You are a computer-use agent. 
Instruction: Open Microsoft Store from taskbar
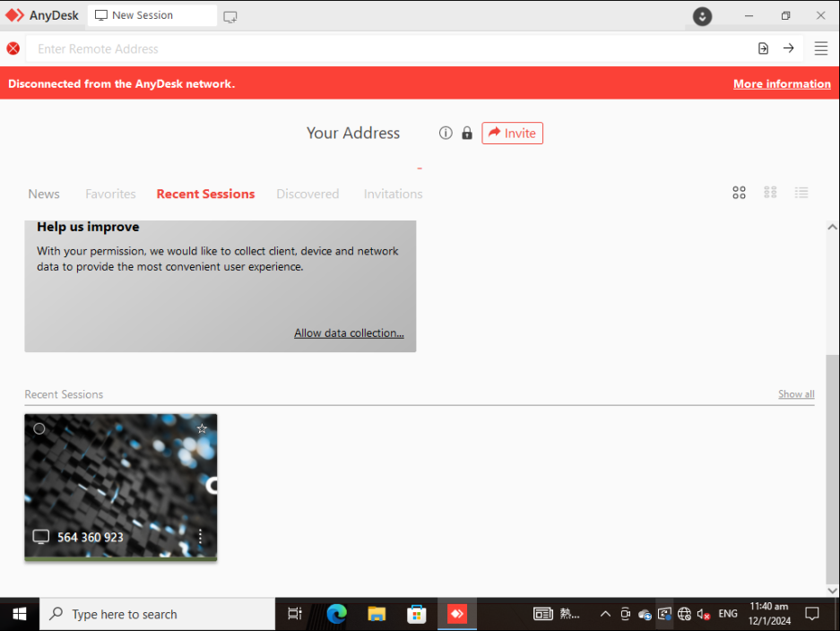tap(416, 614)
